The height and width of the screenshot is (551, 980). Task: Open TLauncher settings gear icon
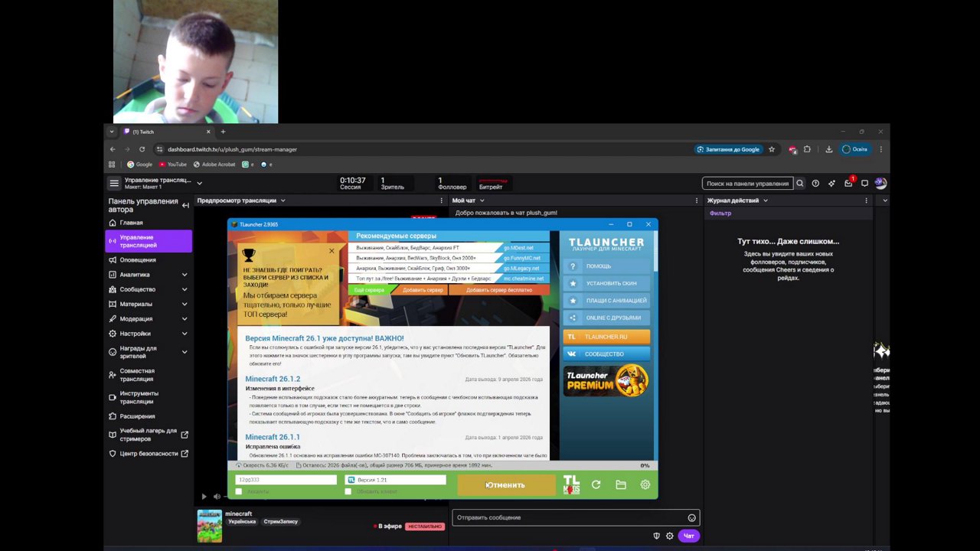point(645,484)
